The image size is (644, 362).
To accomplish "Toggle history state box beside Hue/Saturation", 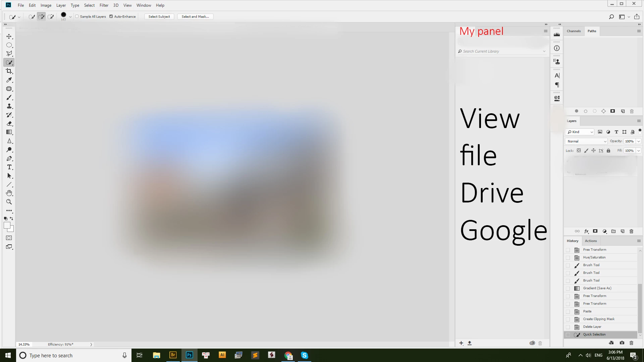I will tap(568, 257).
